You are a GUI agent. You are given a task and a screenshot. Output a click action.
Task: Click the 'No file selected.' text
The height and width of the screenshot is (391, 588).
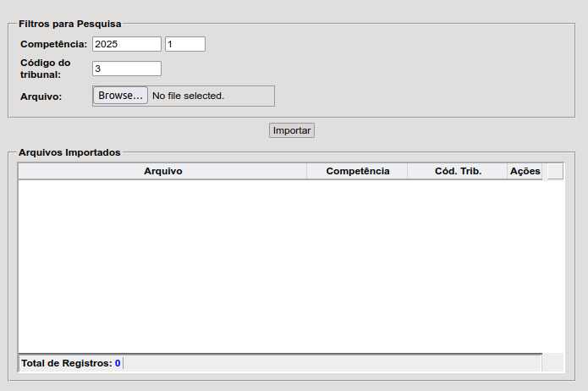click(x=188, y=96)
